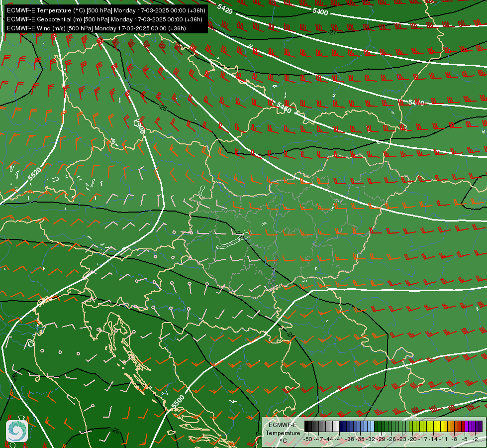Click the -44 legend scale value

click(329, 439)
